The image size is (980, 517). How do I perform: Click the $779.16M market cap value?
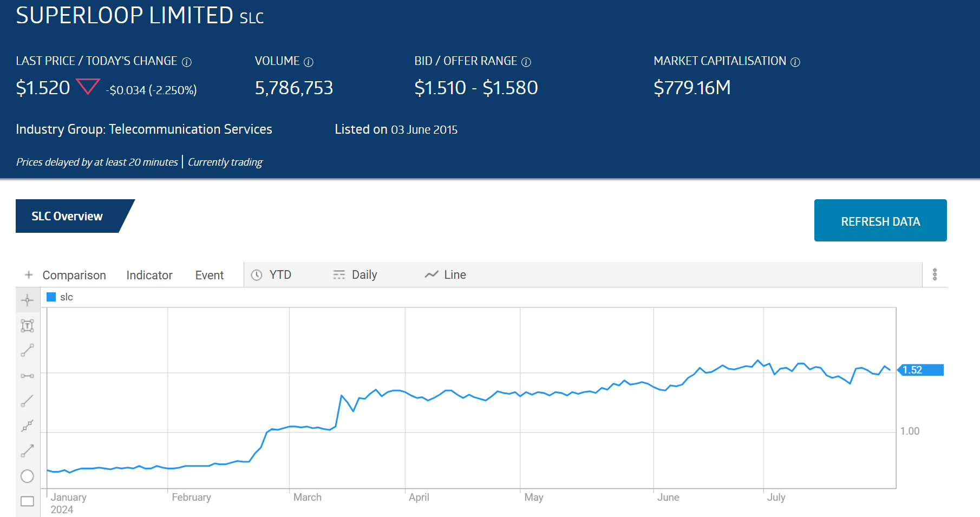692,88
